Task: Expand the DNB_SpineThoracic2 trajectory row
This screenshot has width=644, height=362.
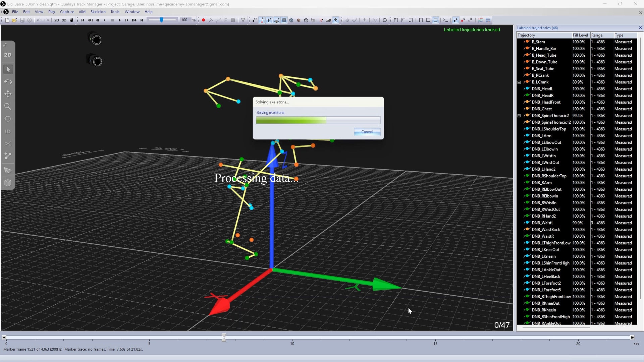Action: click(519, 116)
